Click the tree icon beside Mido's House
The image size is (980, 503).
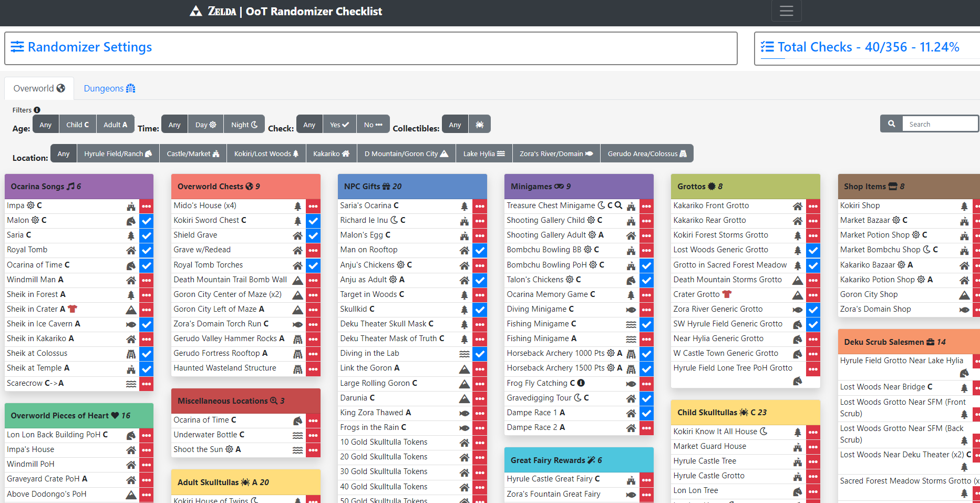click(297, 206)
